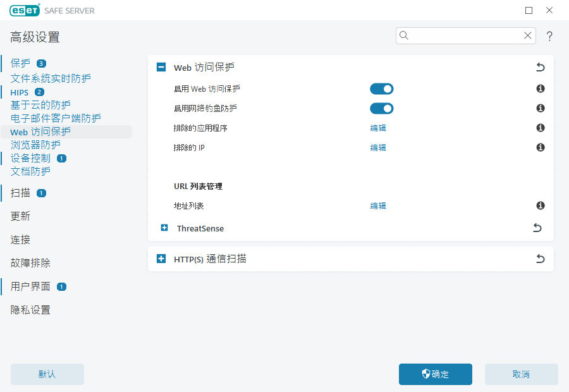Click the help question mark icon
The image size is (569, 392).
(x=549, y=35)
